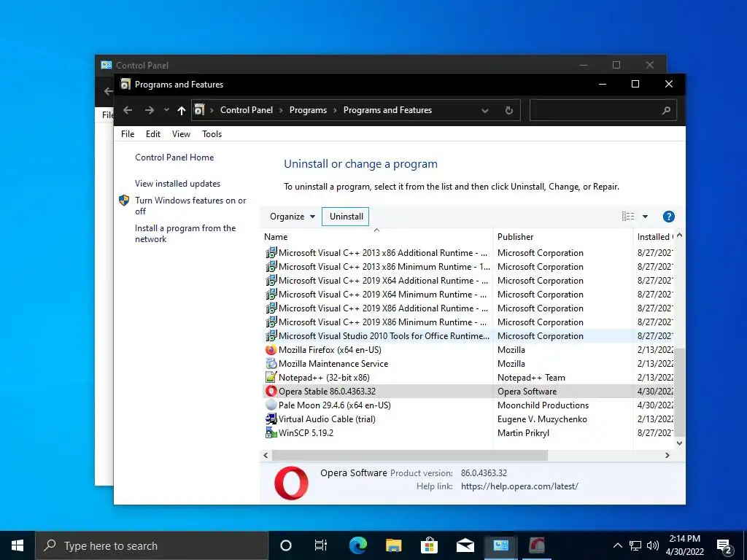Click the large Opera logo in details pane
The width and height of the screenshot is (747, 560).
click(291, 483)
